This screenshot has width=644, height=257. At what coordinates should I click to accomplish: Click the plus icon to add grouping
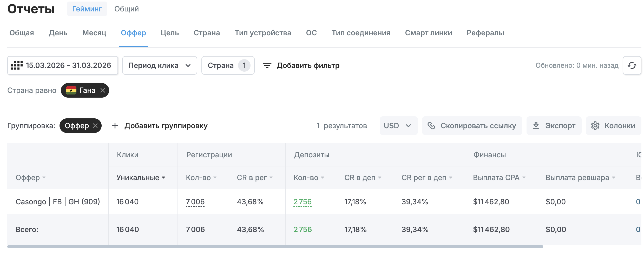[x=115, y=126]
